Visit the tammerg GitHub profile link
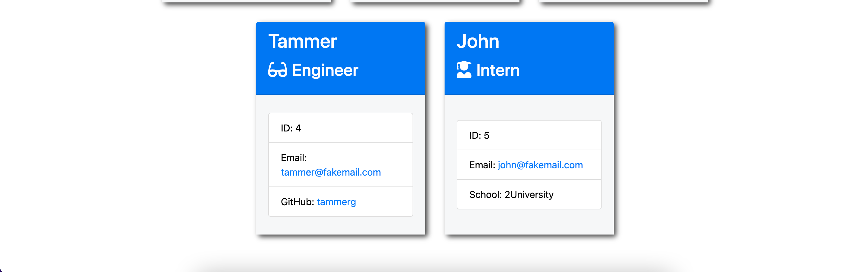This screenshot has width=868, height=272. [x=336, y=202]
